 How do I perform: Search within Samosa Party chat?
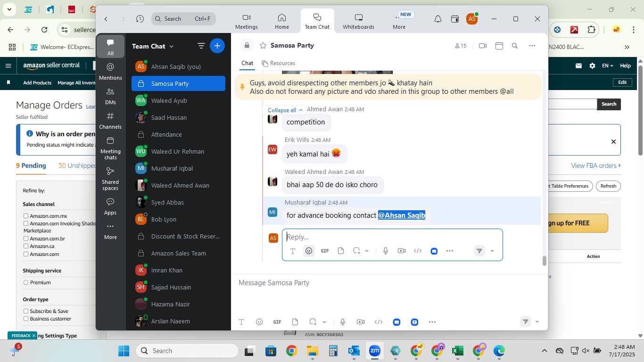pos(515,46)
